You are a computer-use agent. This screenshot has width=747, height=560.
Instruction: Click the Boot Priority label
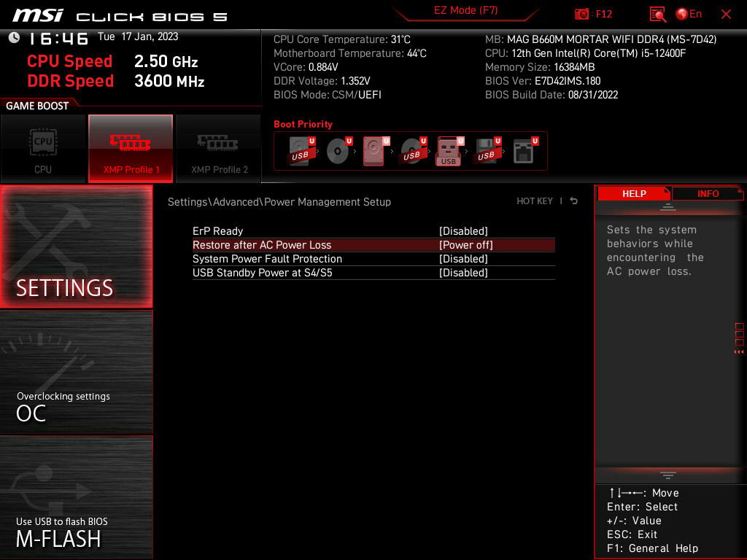303,124
